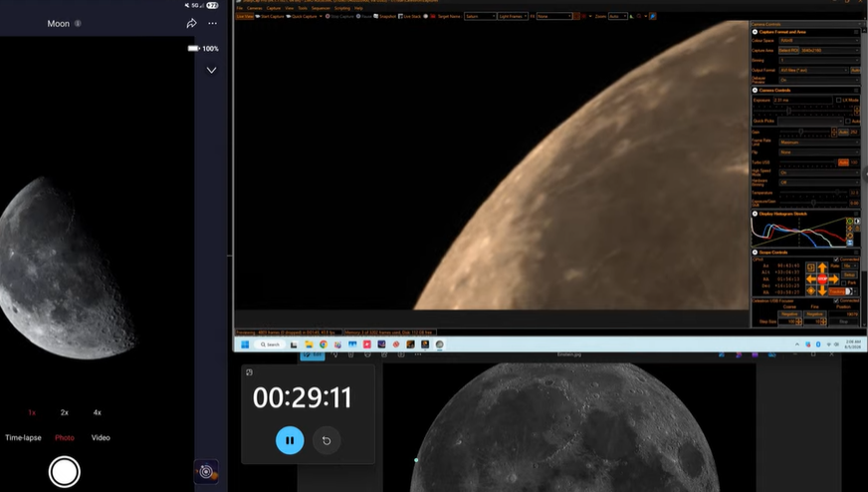This screenshot has width=868, height=492.
Task: Open the Light Frames dropdown
Action: click(514, 16)
